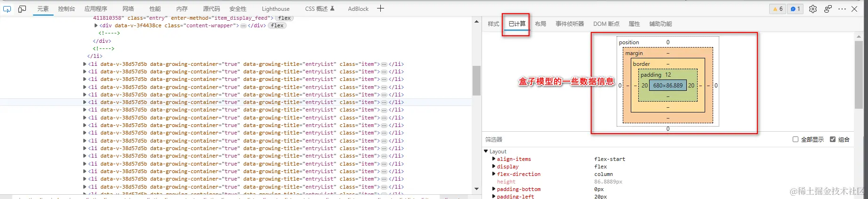Switch to the 网络 tab
This screenshot has height=199, width=868.
[x=128, y=8]
